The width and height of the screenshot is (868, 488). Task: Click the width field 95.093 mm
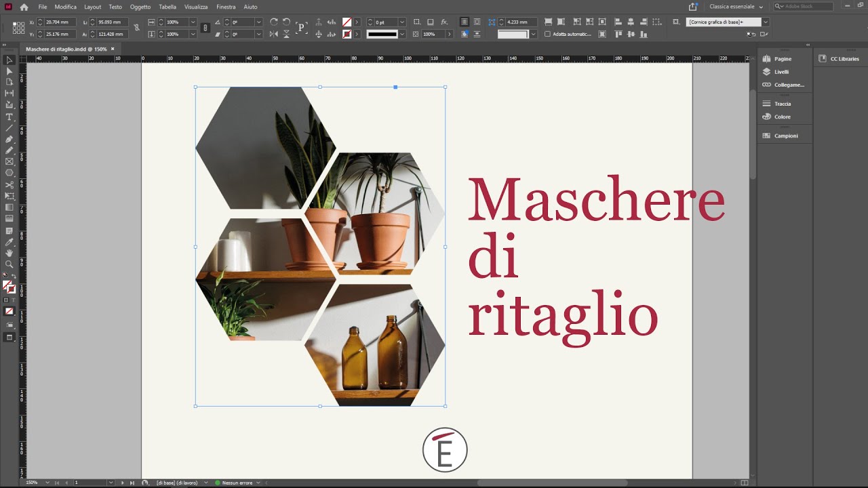tap(113, 22)
